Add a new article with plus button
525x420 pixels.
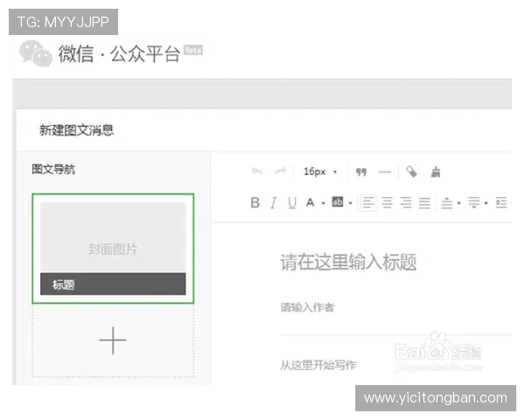pos(113,340)
